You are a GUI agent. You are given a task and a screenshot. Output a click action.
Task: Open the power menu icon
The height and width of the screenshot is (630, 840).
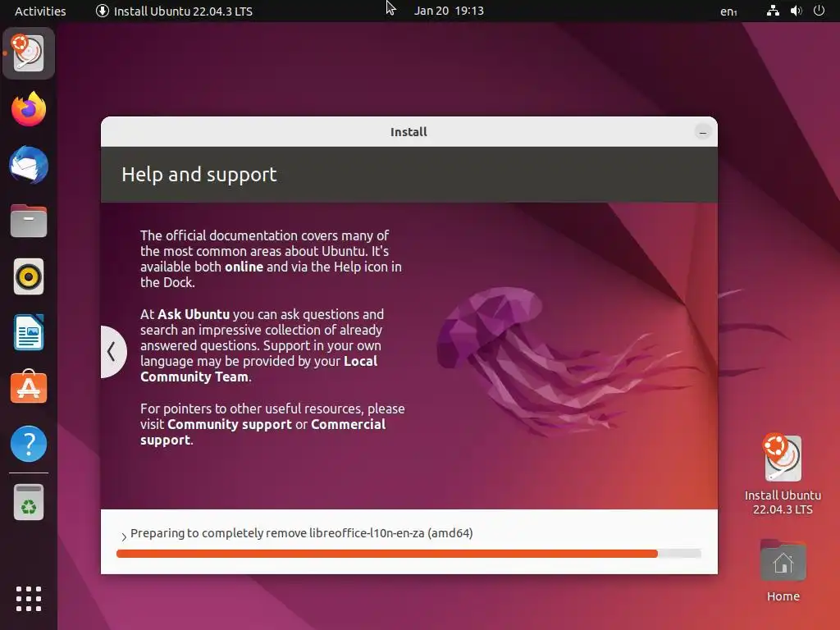coord(819,11)
